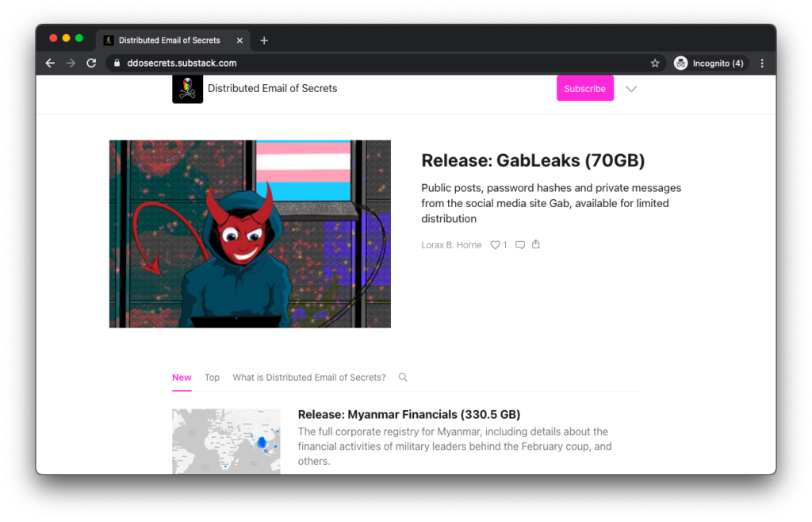Viewport: 812px width, 522px height.
Task: Click the pink Subscribe button
Action: tap(585, 89)
